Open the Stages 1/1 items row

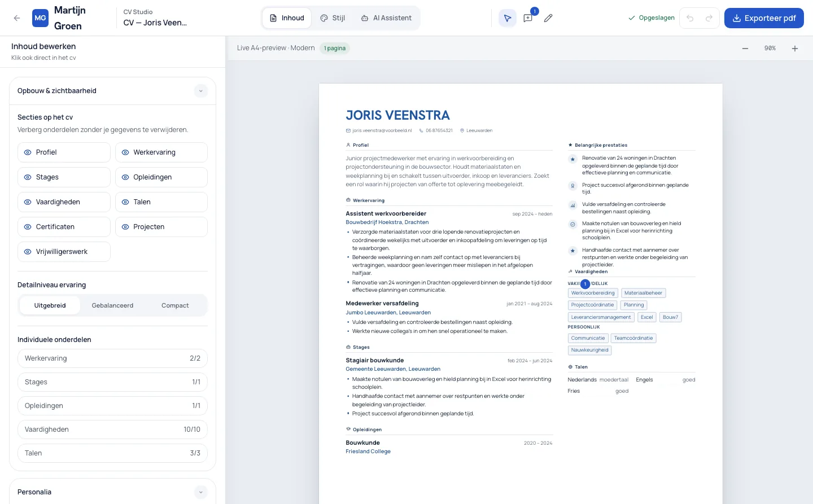click(x=113, y=382)
